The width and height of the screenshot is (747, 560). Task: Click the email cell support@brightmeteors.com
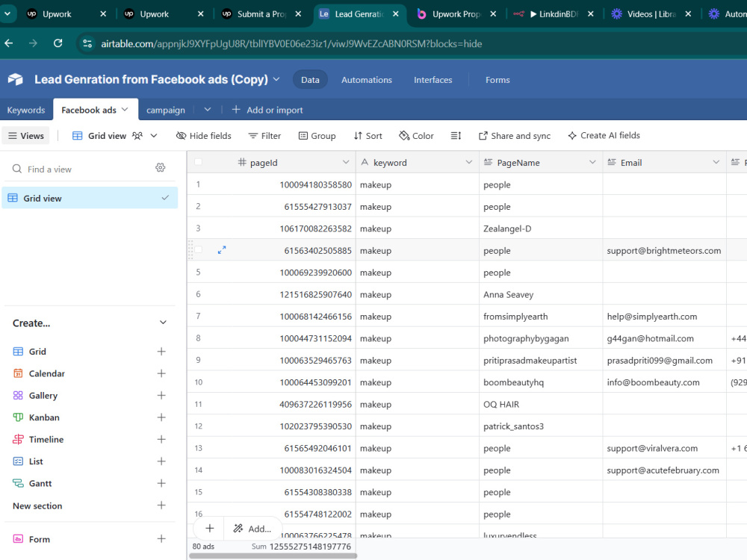[x=663, y=250]
